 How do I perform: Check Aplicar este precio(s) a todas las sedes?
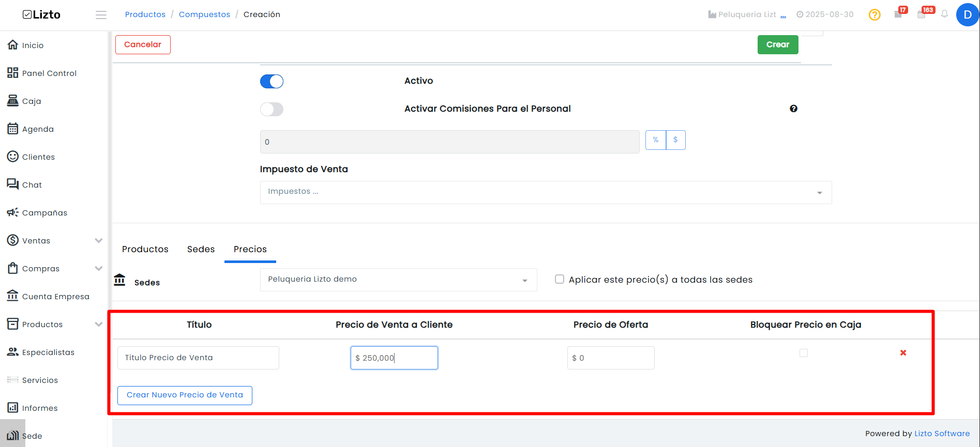(x=560, y=279)
